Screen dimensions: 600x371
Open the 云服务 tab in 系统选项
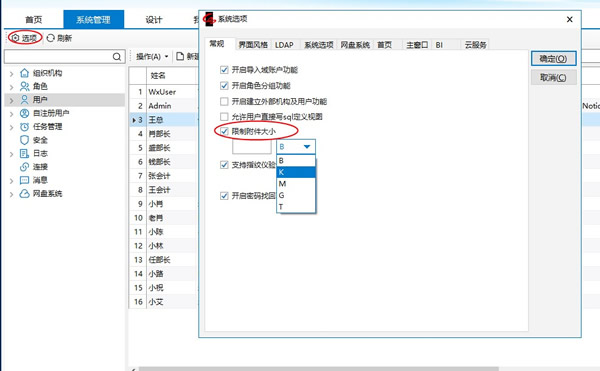coord(475,45)
